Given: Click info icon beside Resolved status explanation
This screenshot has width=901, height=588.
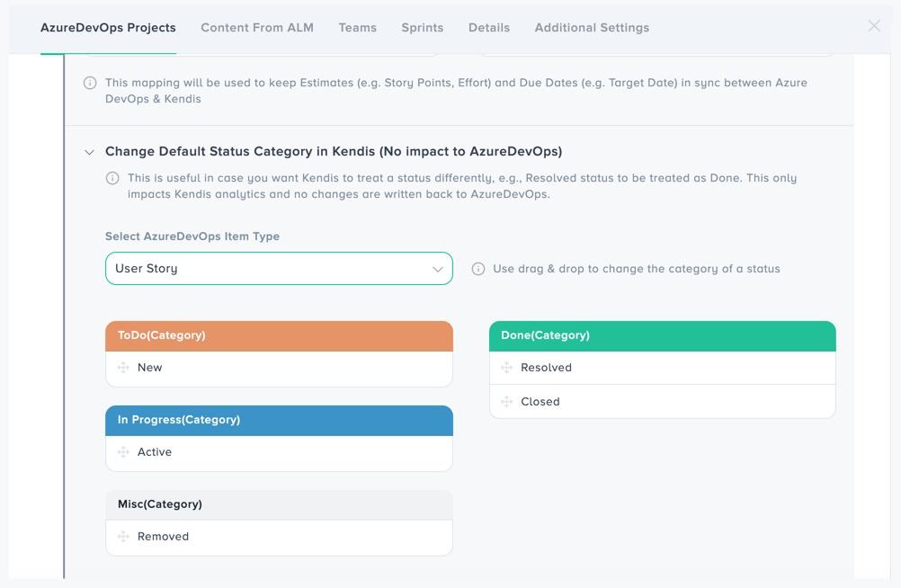Looking at the screenshot, I should click(112, 178).
